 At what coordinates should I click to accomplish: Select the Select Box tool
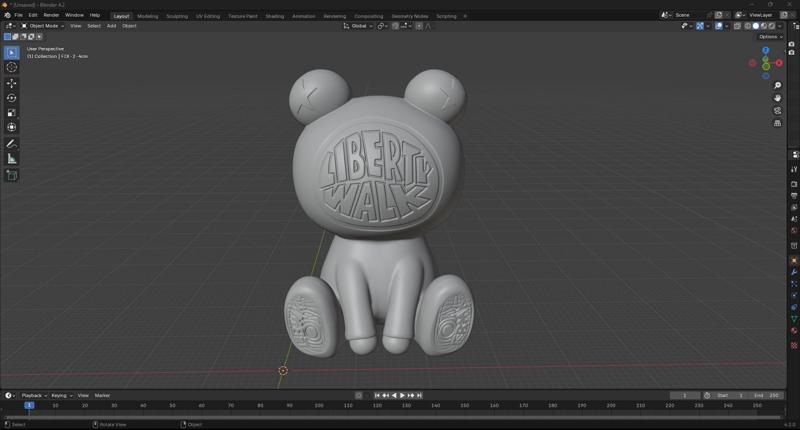11,53
